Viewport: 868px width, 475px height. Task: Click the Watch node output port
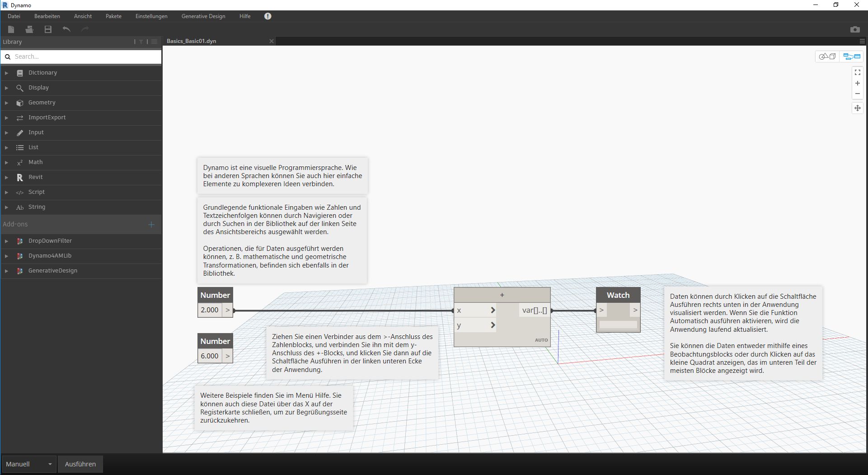pyautogui.click(x=635, y=310)
